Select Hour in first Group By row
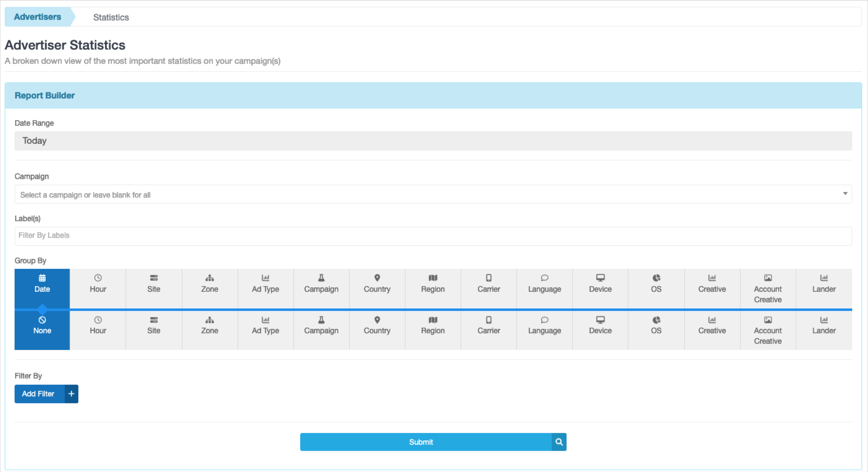The width and height of the screenshot is (868, 472). tap(98, 288)
